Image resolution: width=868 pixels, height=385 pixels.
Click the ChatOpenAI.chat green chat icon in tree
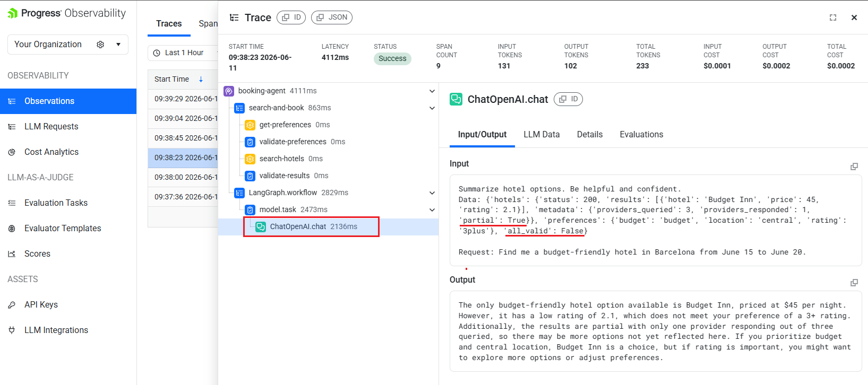click(x=261, y=227)
